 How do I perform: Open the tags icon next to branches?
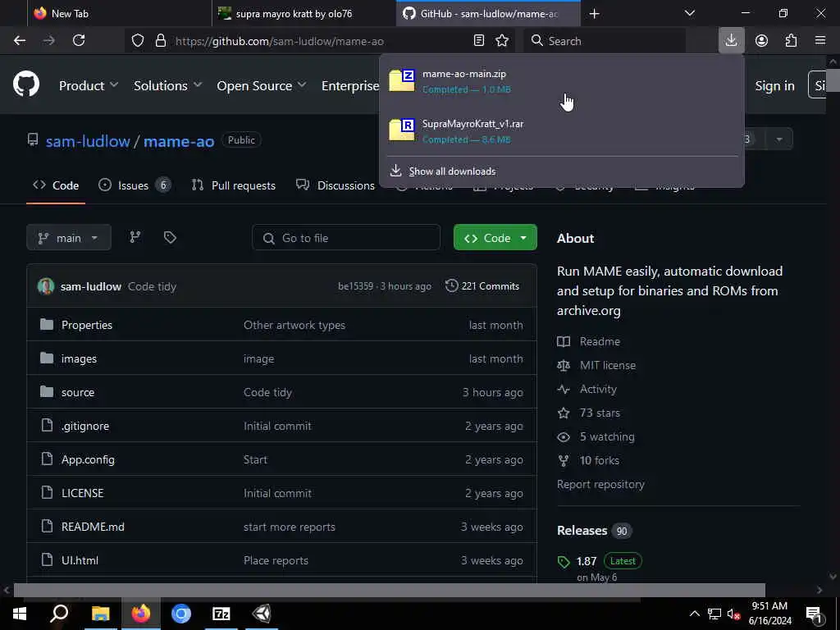[x=170, y=237]
